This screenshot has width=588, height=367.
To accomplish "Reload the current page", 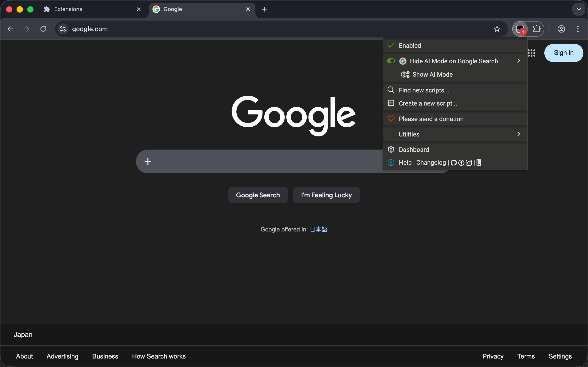I will [43, 29].
